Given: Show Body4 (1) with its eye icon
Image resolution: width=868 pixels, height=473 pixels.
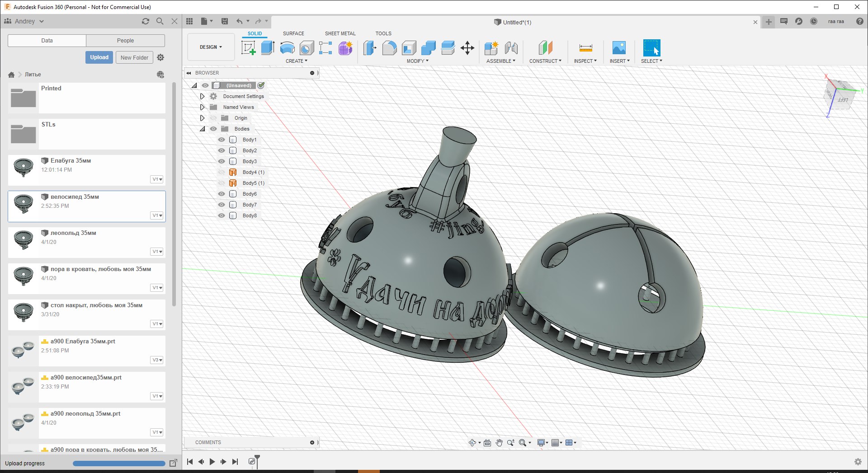Looking at the screenshot, I should [222, 172].
